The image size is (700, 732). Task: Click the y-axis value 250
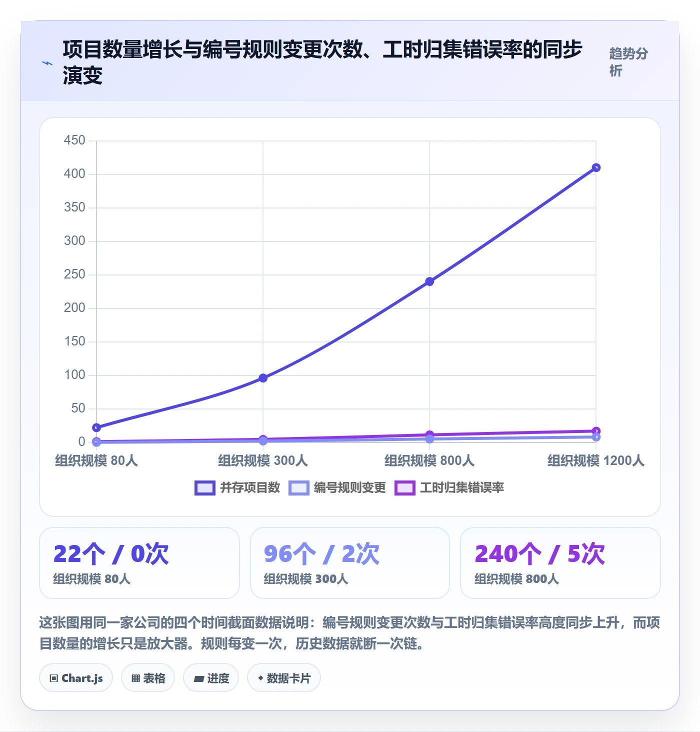[x=74, y=274]
